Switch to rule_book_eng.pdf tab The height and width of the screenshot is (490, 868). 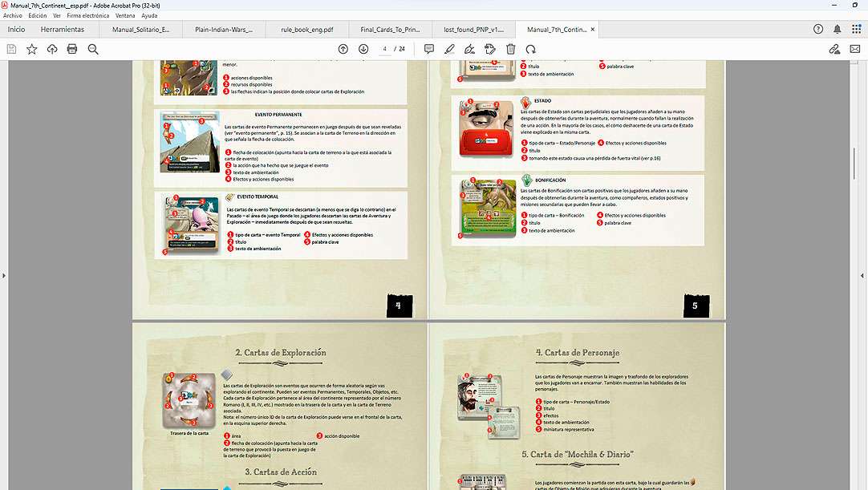(306, 30)
